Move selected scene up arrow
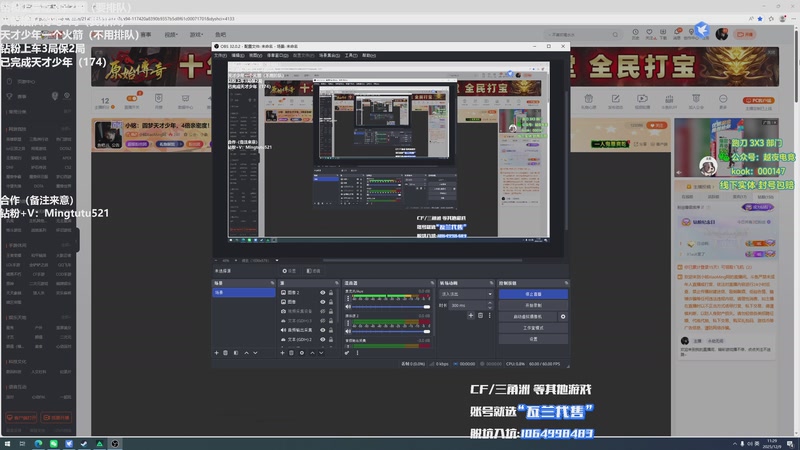This screenshot has width=800, height=450. [x=246, y=353]
